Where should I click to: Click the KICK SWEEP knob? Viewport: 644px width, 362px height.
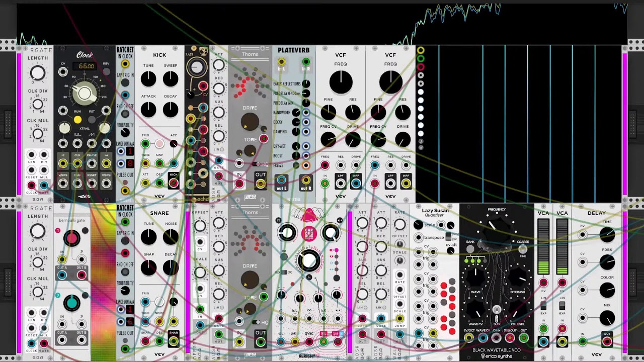pyautogui.click(x=171, y=79)
